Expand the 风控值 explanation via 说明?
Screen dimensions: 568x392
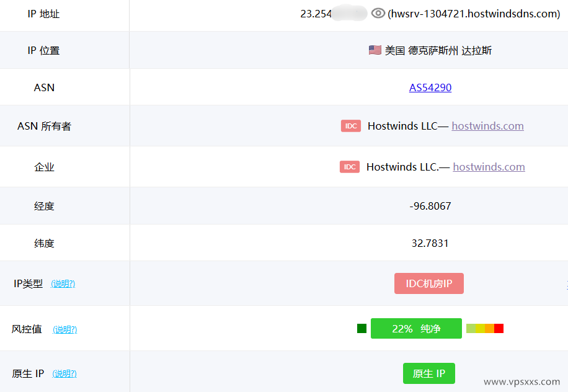click(65, 329)
